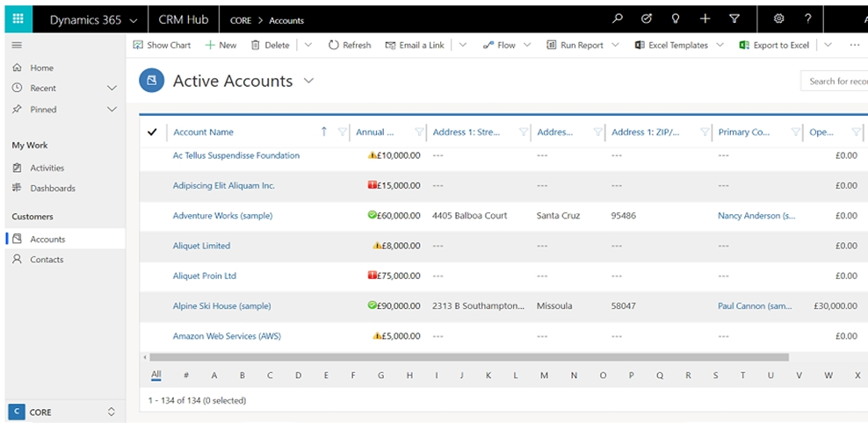The image size is (868, 423).
Task: Click the sort ascending arrow on Account Name
Action: point(324,132)
